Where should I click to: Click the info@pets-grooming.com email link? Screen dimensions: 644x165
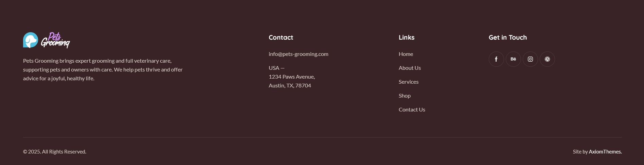pyautogui.click(x=298, y=54)
